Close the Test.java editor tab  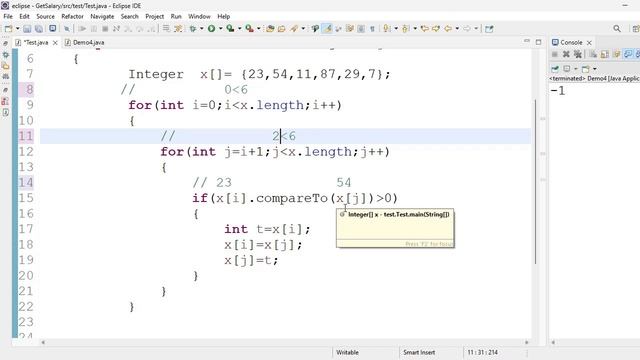coord(55,42)
